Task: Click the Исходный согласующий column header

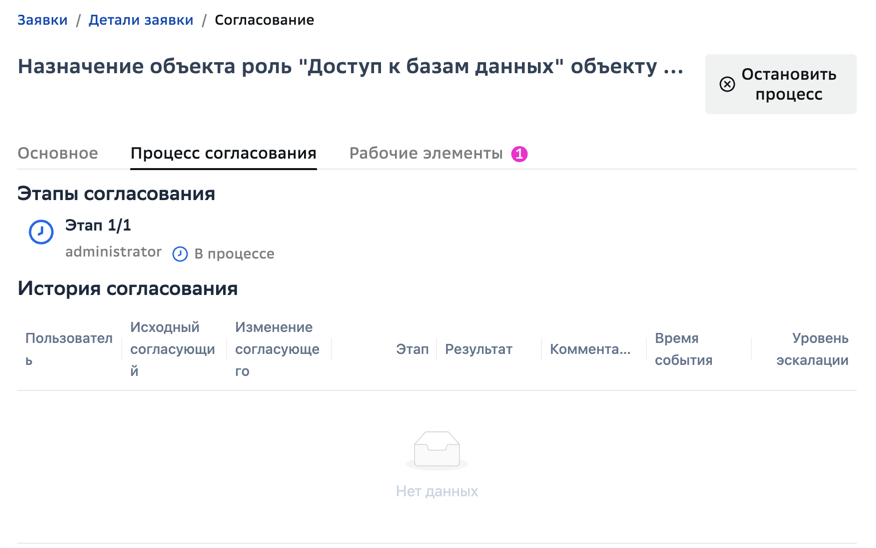Action: pyautogui.click(x=173, y=349)
